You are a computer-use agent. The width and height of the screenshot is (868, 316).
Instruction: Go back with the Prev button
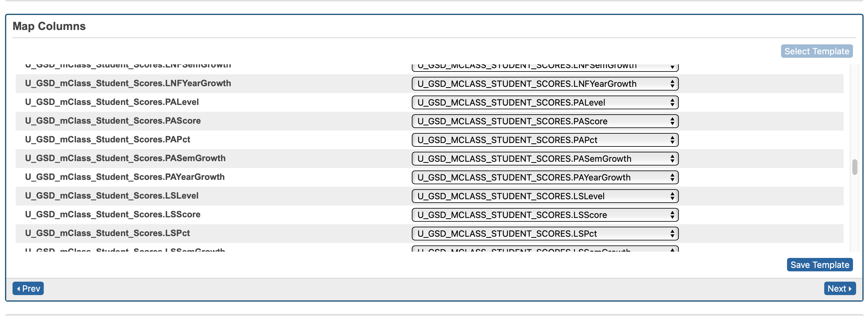(x=28, y=289)
